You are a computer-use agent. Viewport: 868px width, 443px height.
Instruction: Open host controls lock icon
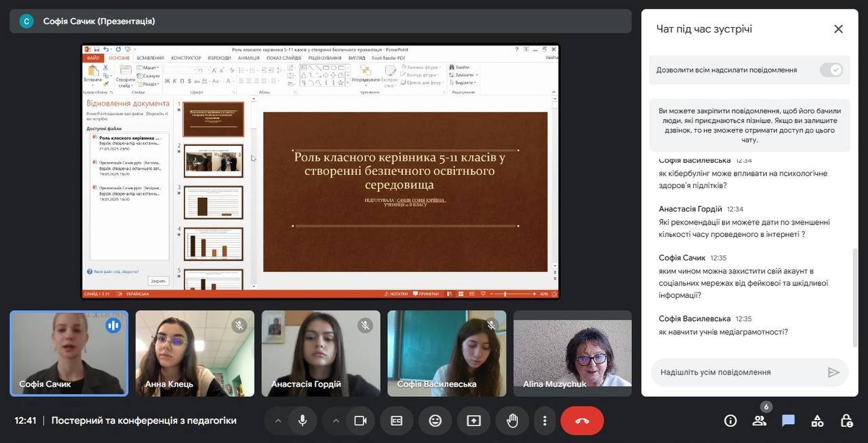click(846, 421)
